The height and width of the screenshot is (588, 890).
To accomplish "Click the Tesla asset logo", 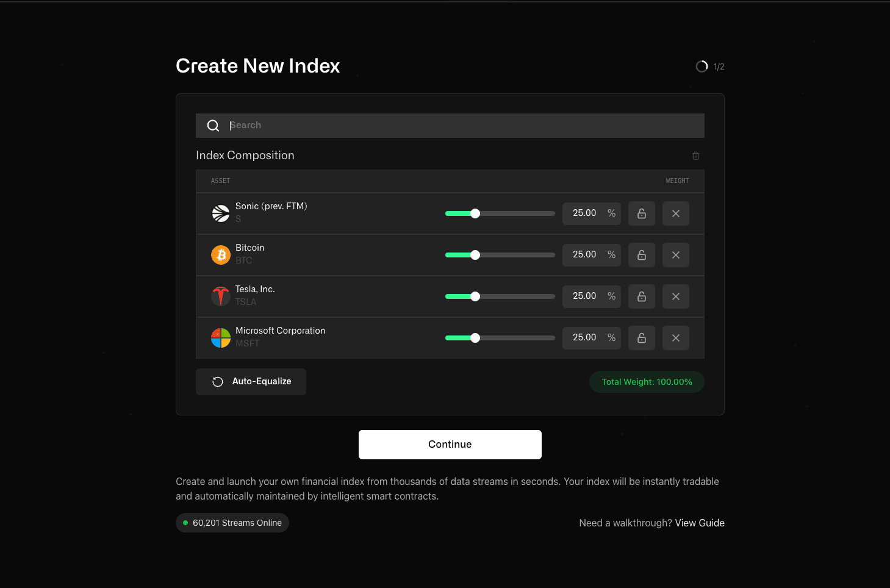I will [221, 296].
